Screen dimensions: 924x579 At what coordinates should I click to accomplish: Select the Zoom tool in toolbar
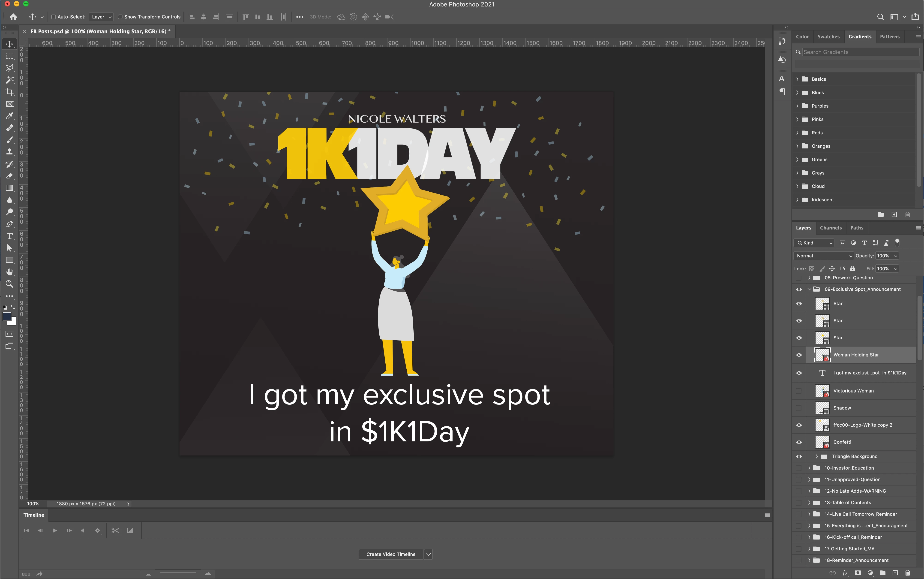[x=9, y=284]
